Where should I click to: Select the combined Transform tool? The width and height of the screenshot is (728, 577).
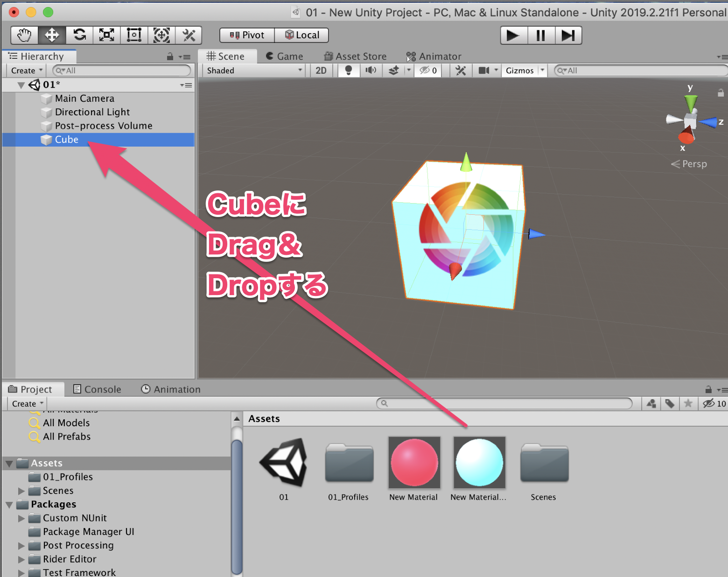(161, 35)
